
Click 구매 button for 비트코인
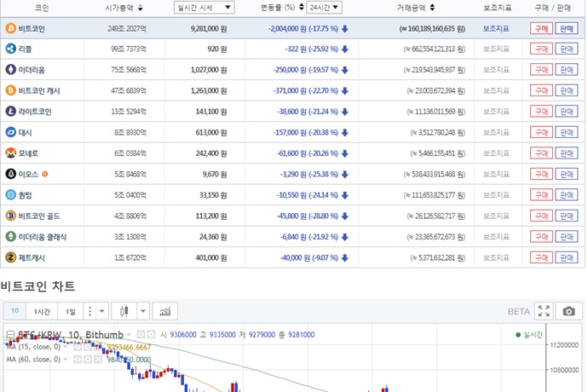541,28
